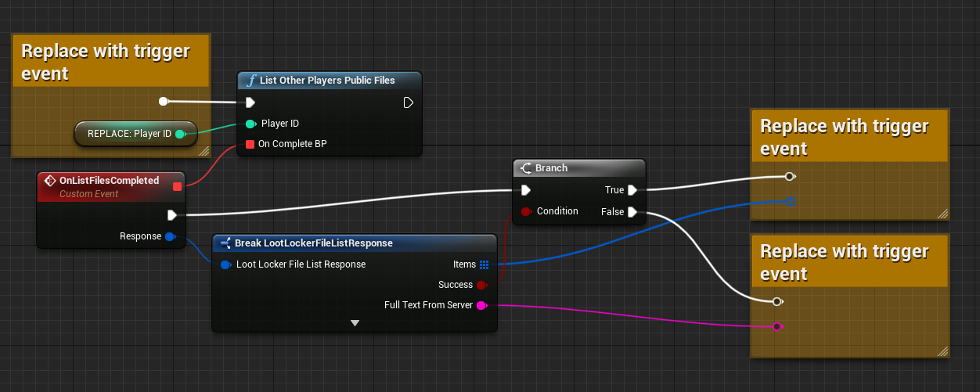980x392 pixels.
Task: Click the Player ID input pin
Action: click(250, 124)
